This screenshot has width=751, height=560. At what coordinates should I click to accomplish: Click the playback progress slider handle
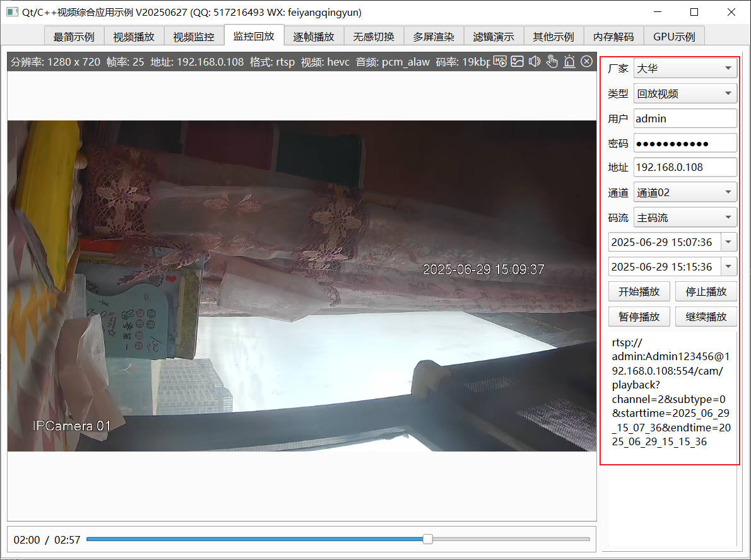[428, 539]
